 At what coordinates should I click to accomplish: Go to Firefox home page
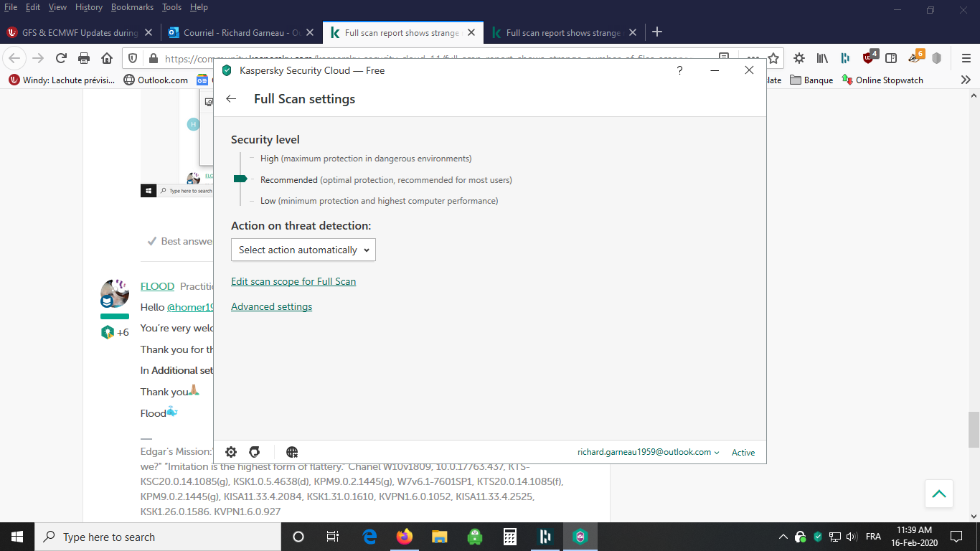(x=107, y=58)
